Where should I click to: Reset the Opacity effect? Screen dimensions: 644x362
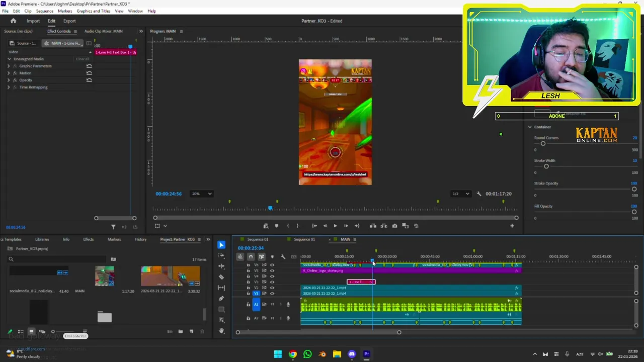(89, 80)
